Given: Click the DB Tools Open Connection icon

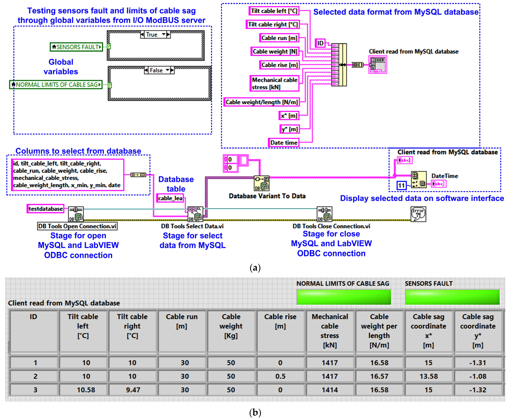Looking at the screenshot, I should [76, 214].
